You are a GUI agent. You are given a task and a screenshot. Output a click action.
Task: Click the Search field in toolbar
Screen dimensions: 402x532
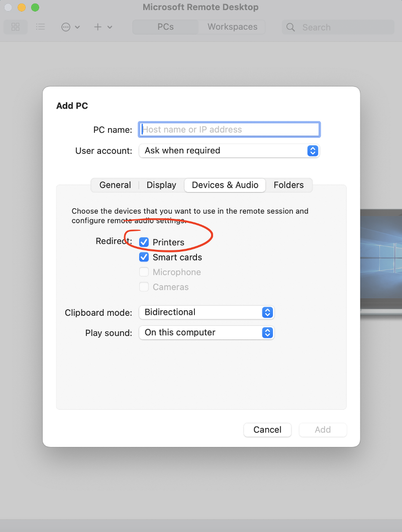click(338, 27)
